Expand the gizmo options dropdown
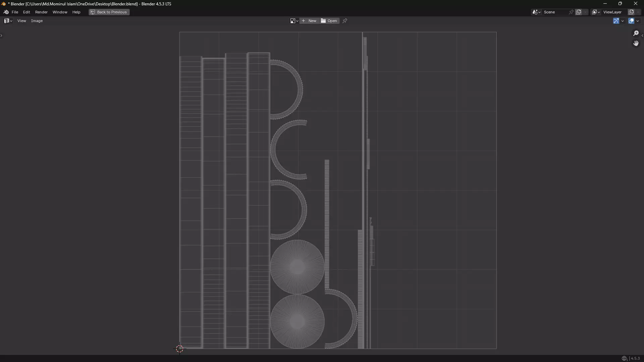Screen dimensions: 644x362 point(623,21)
